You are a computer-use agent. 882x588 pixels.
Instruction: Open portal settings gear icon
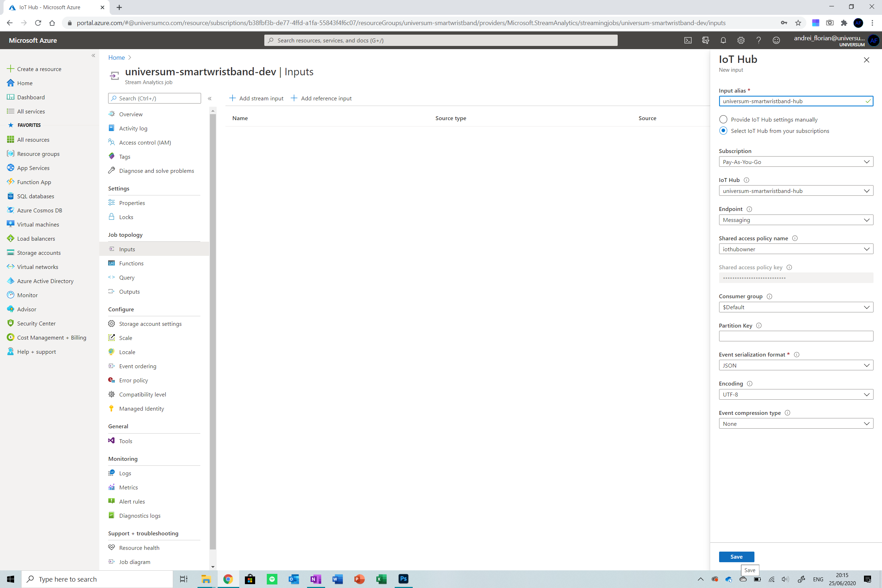741,40
